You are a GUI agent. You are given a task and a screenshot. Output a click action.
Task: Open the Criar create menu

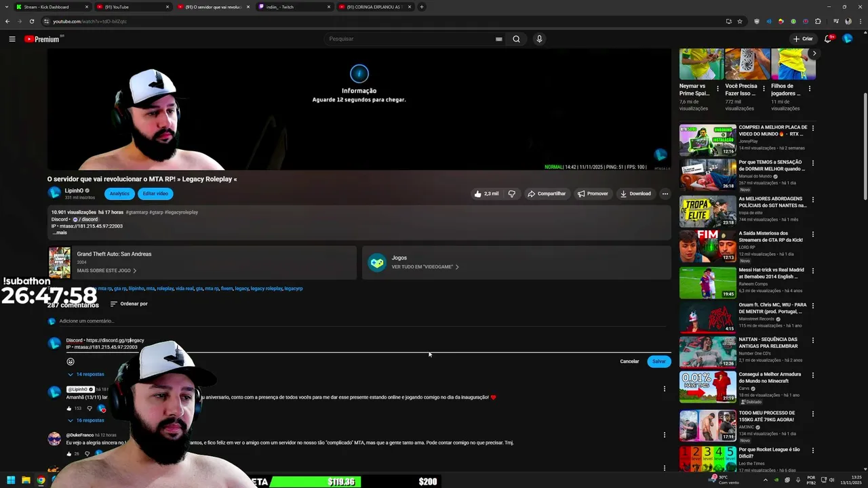803,39
